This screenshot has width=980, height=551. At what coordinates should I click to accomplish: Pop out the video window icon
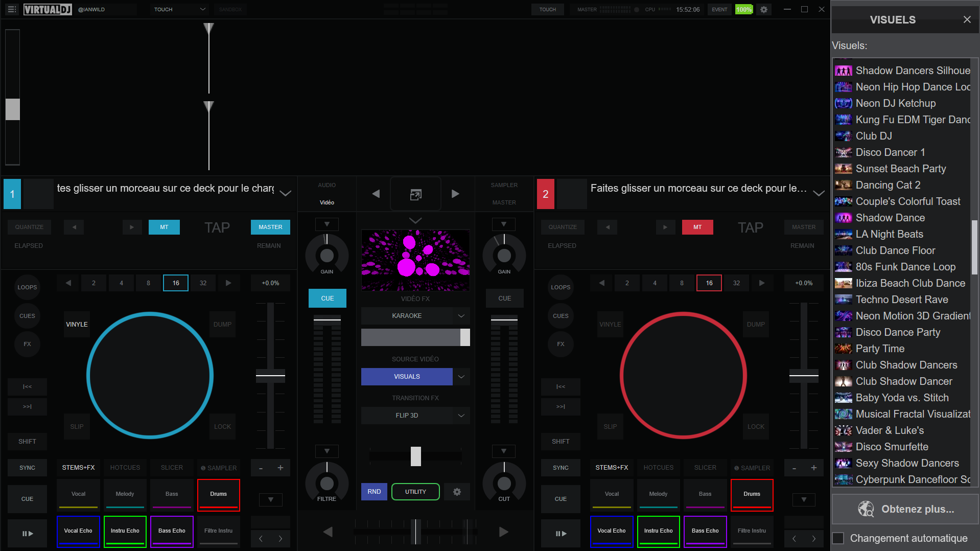(415, 194)
